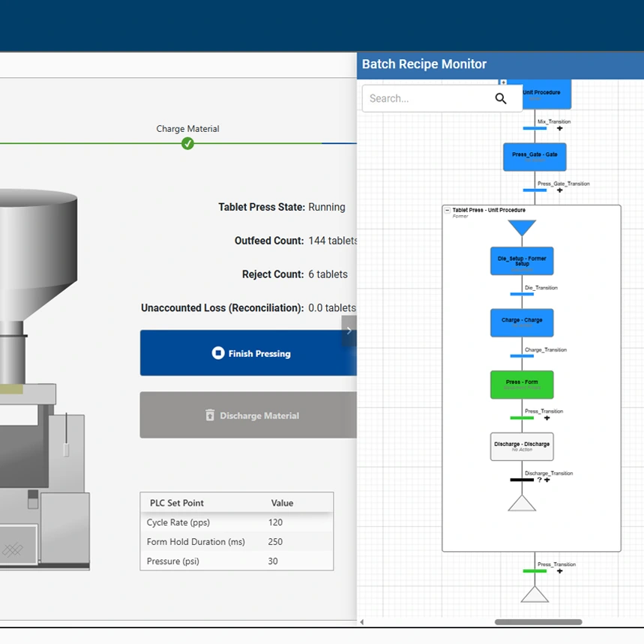Click the scroll-left arrow of recipe monitor

362,622
